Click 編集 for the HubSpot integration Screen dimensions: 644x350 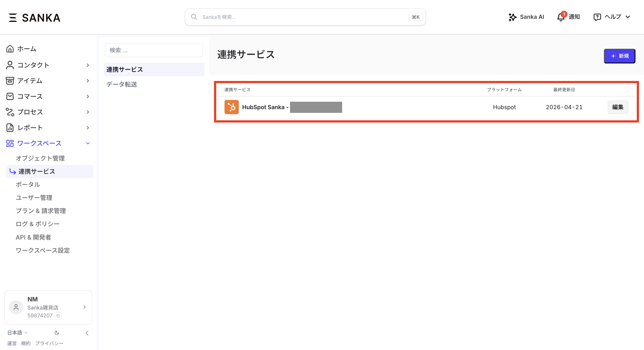coord(617,107)
